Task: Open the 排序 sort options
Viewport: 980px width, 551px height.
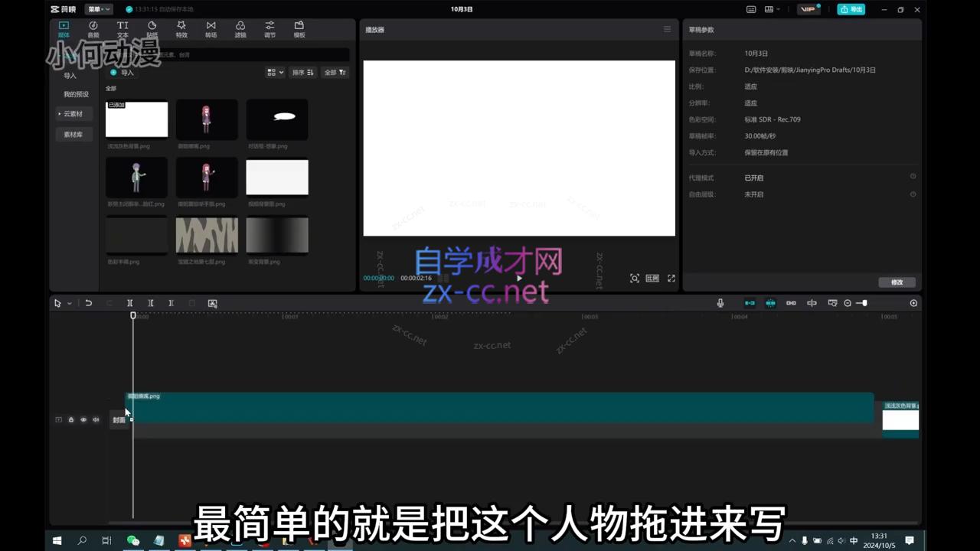Action: pos(302,73)
